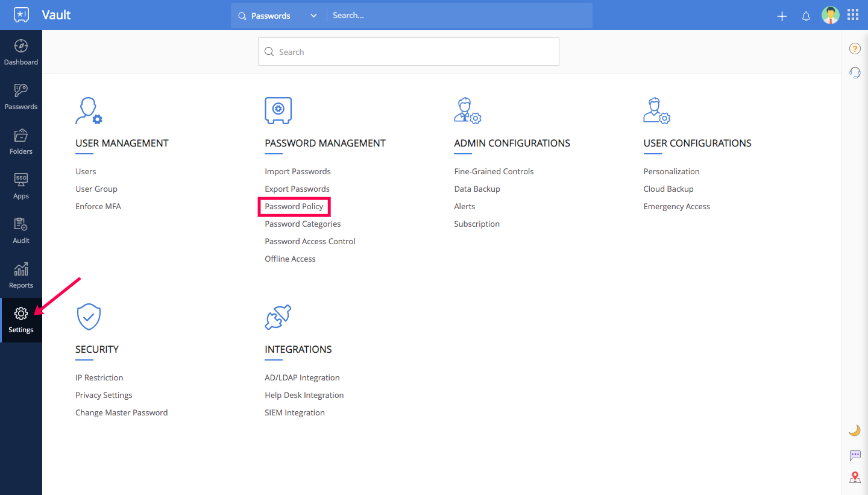Image resolution: width=868 pixels, height=495 pixels.
Task: Open the Password Policy link
Action: click(294, 206)
